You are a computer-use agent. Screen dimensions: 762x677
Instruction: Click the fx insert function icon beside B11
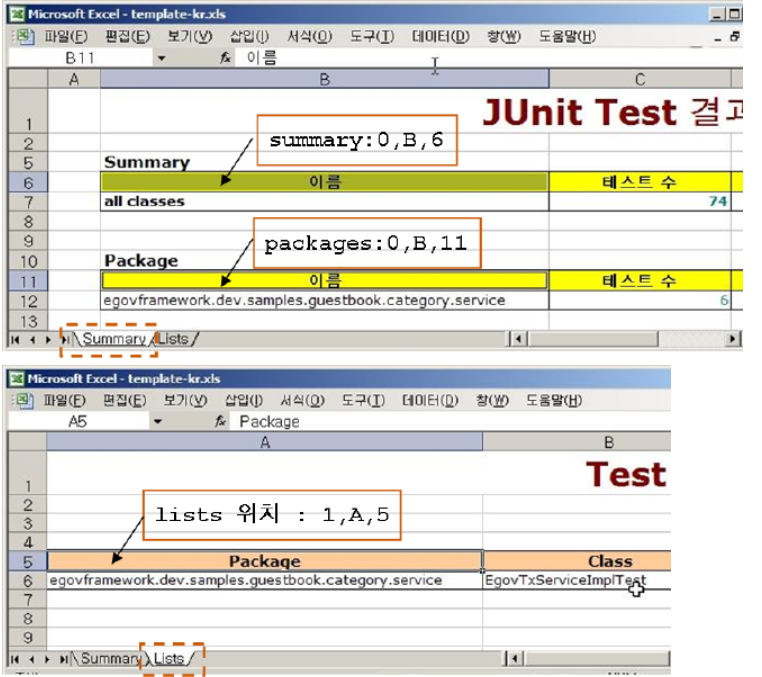(x=226, y=58)
